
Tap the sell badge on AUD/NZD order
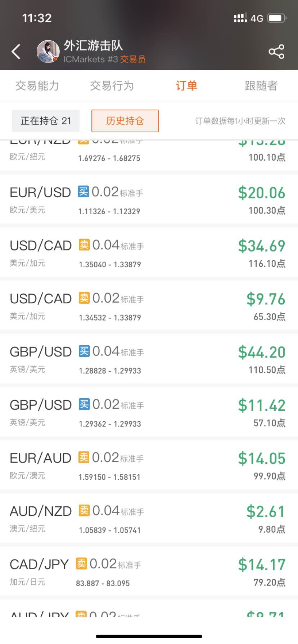84,510
